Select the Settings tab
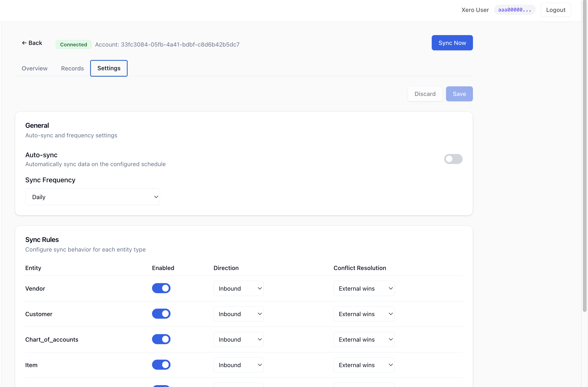 click(x=109, y=68)
